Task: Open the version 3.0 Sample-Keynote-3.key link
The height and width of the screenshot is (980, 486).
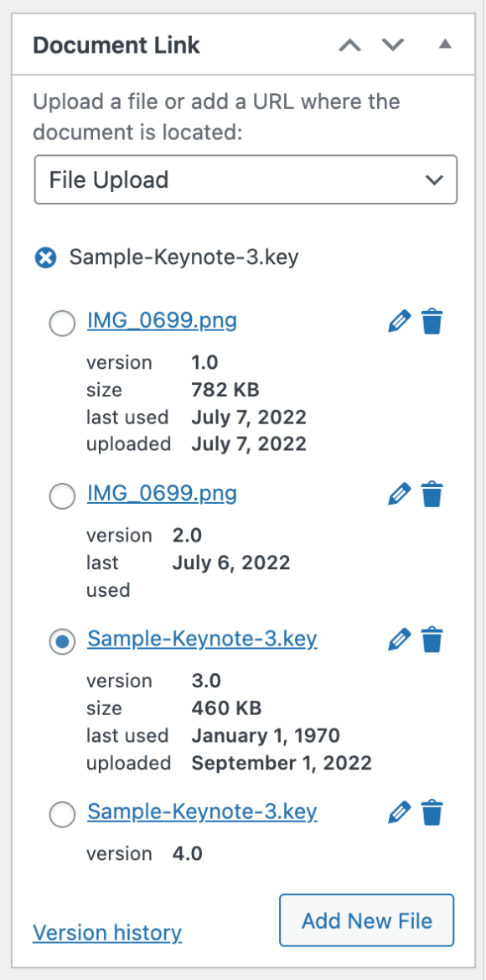Action: pos(202,639)
